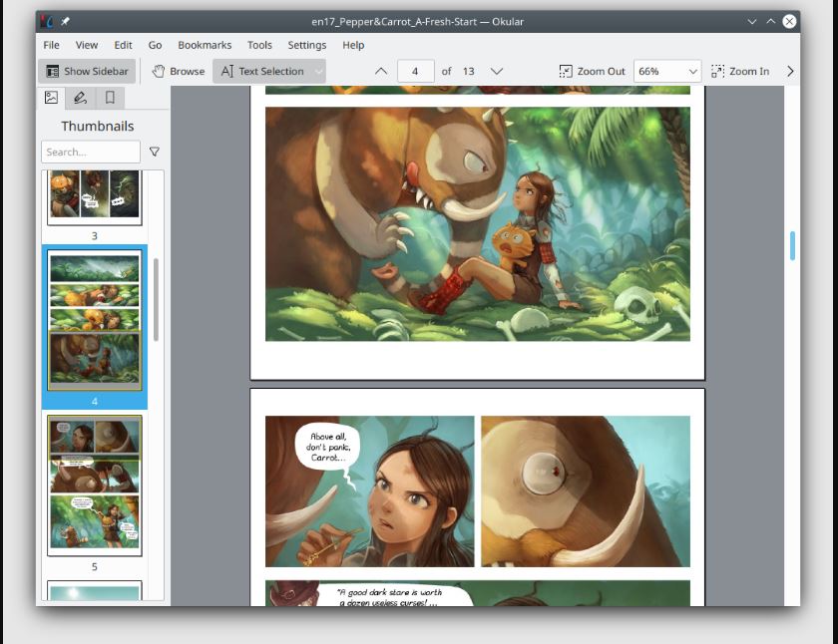Open the Help menu
Viewport: 838px width, 644px height.
tap(353, 45)
